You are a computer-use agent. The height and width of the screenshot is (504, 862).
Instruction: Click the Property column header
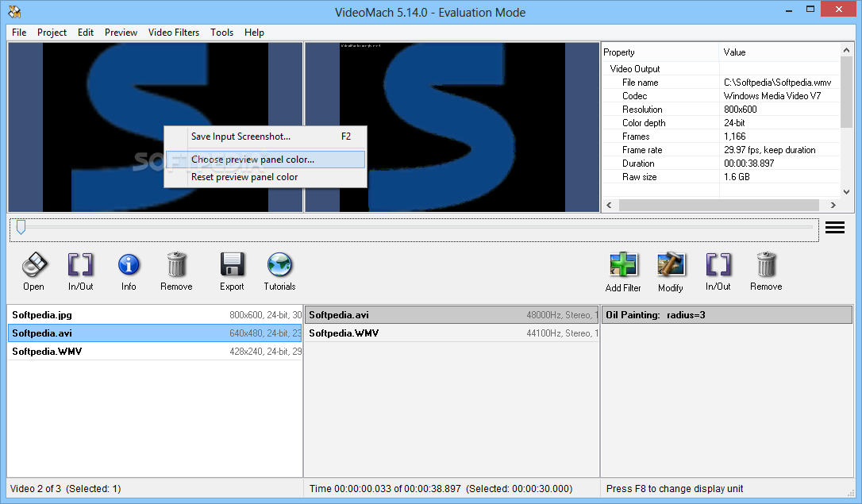point(660,52)
